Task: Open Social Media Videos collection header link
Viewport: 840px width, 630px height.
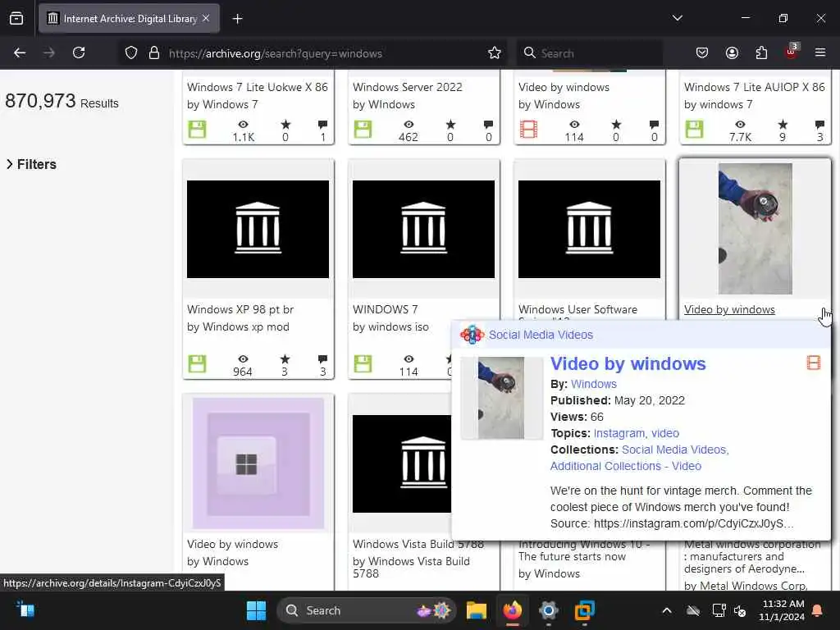Action: coord(541,335)
